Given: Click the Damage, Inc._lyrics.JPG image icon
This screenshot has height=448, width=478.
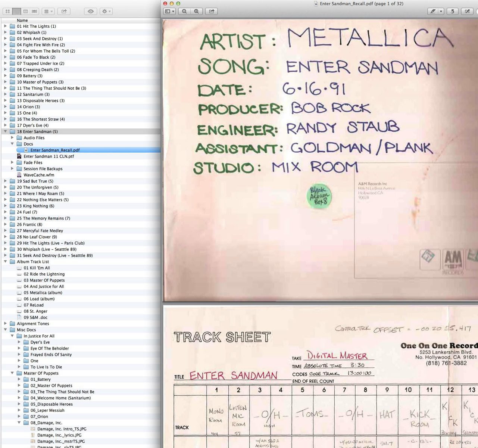Looking at the screenshot, I should [33, 435].
